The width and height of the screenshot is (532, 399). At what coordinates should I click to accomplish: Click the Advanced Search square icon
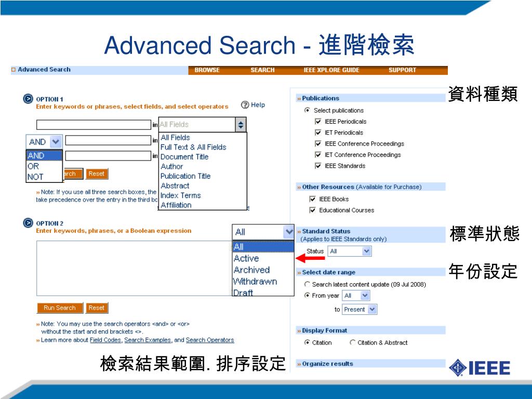click(x=14, y=70)
